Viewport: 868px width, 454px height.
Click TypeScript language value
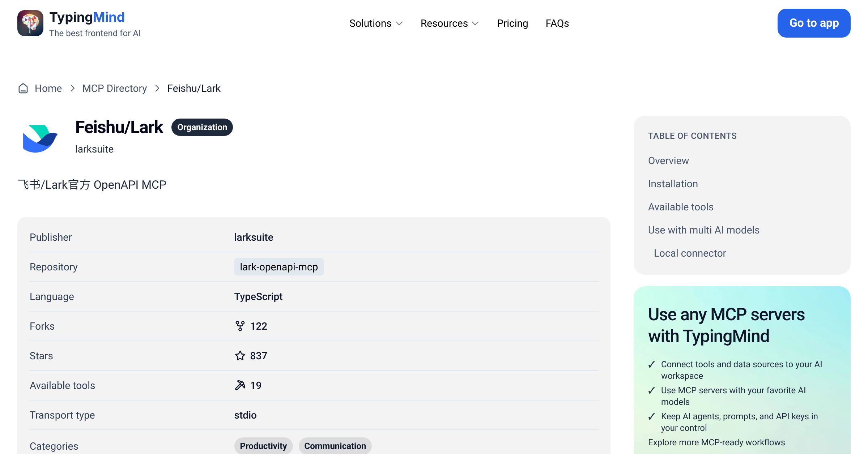click(x=258, y=296)
